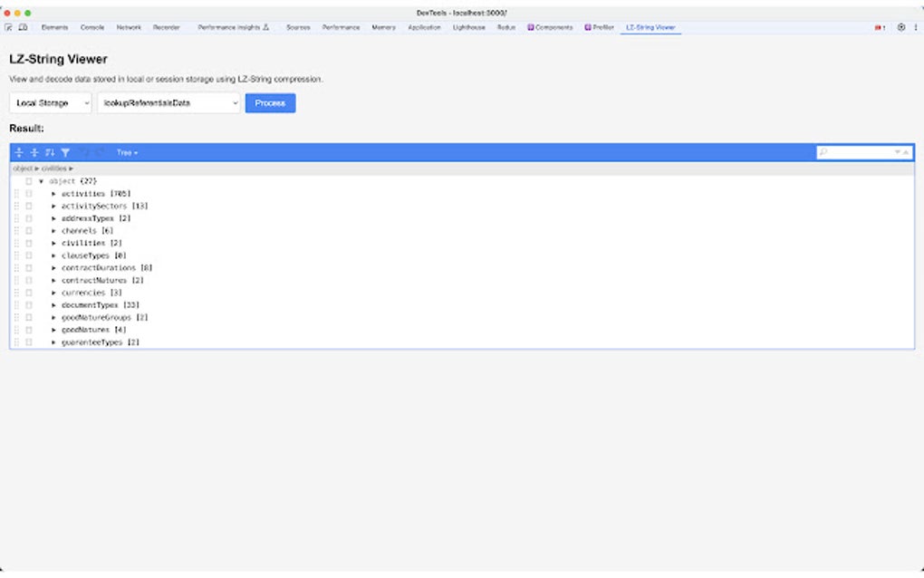The height and width of the screenshot is (578, 924).
Task: Expand the channels tree node
Action: [x=53, y=230]
